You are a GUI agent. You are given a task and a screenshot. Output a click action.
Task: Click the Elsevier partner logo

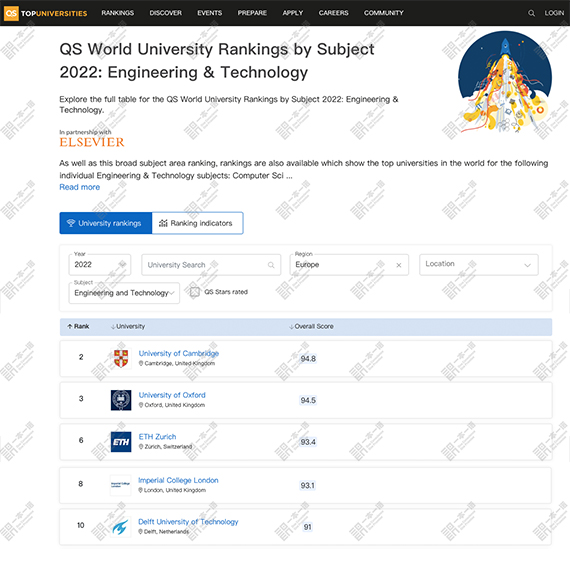point(92,142)
